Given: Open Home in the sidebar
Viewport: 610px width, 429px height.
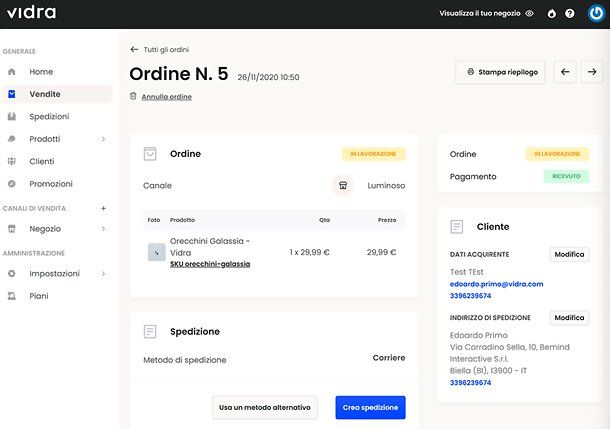Looking at the screenshot, I should click(x=41, y=72).
